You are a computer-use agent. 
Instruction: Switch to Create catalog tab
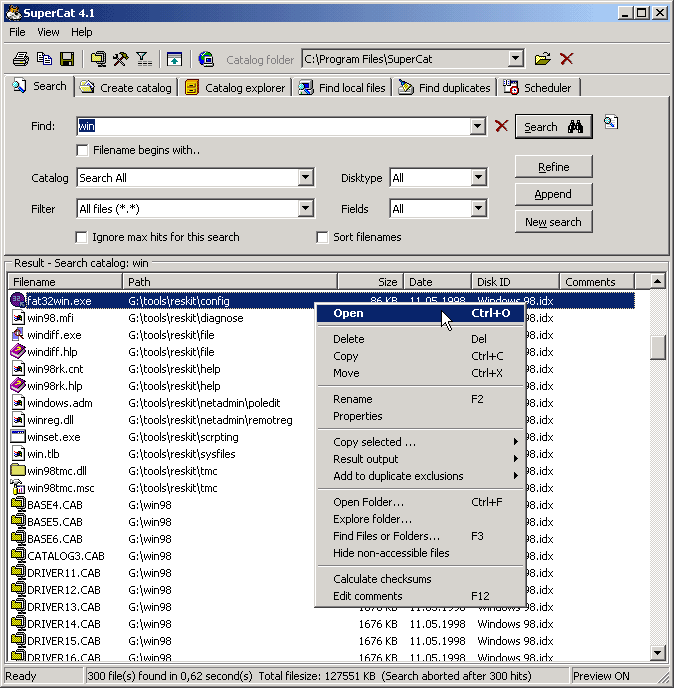coord(126,87)
